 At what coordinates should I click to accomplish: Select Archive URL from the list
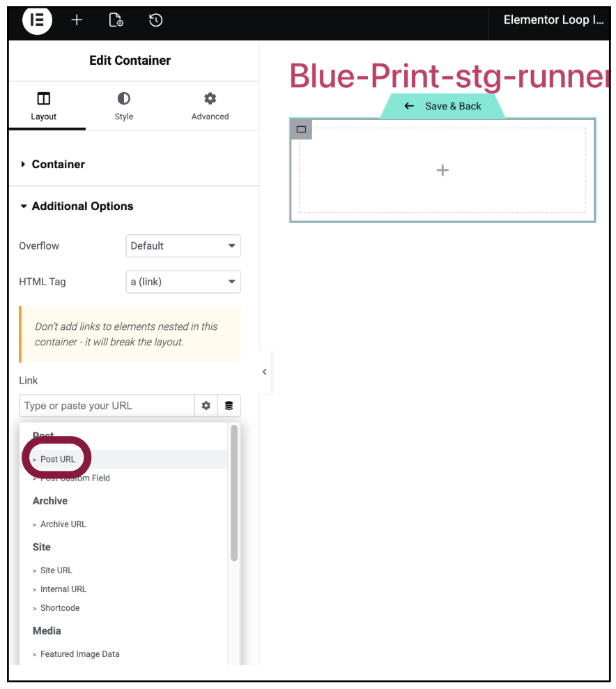63,524
